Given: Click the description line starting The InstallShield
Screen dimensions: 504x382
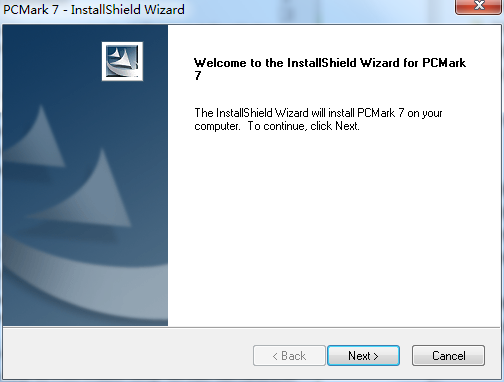Looking at the screenshot, I should [318, 113].
